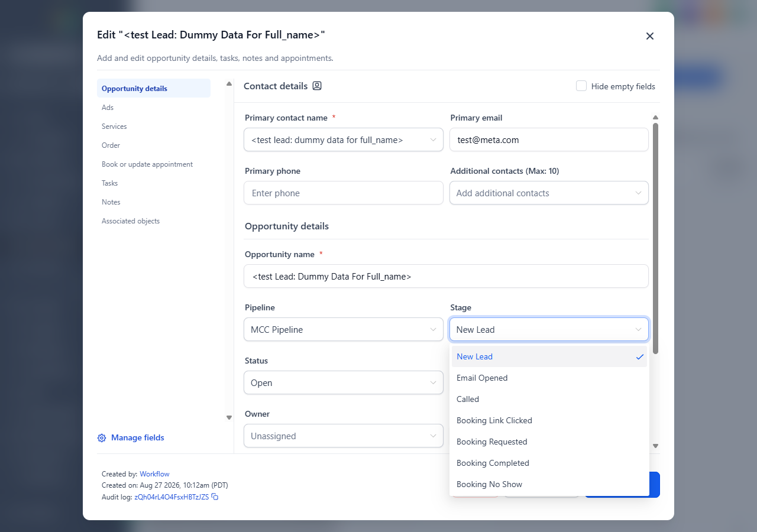
Task: Open the Primary contact name dropdown
Action: click(x=344, y=140)
